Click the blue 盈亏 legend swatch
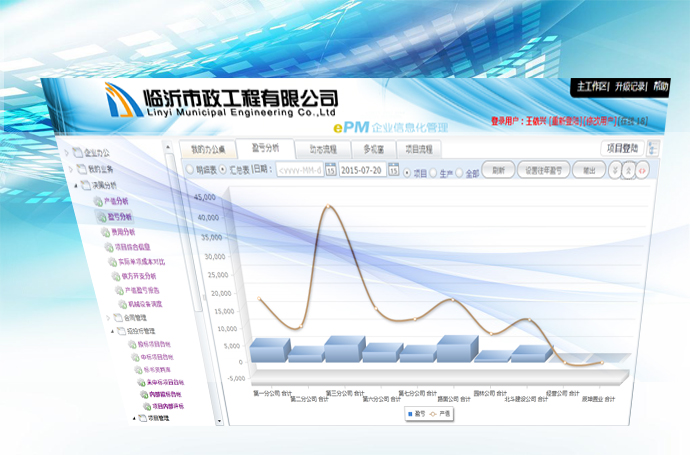The width and height of the screenshot is (690, 455). point(410,414)
